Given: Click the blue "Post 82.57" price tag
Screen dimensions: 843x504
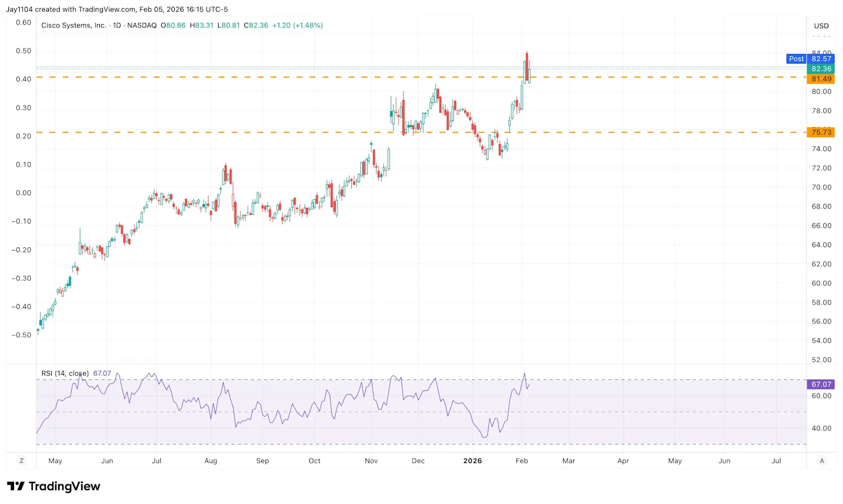Looking at the screenshot, I should point(810,59).
